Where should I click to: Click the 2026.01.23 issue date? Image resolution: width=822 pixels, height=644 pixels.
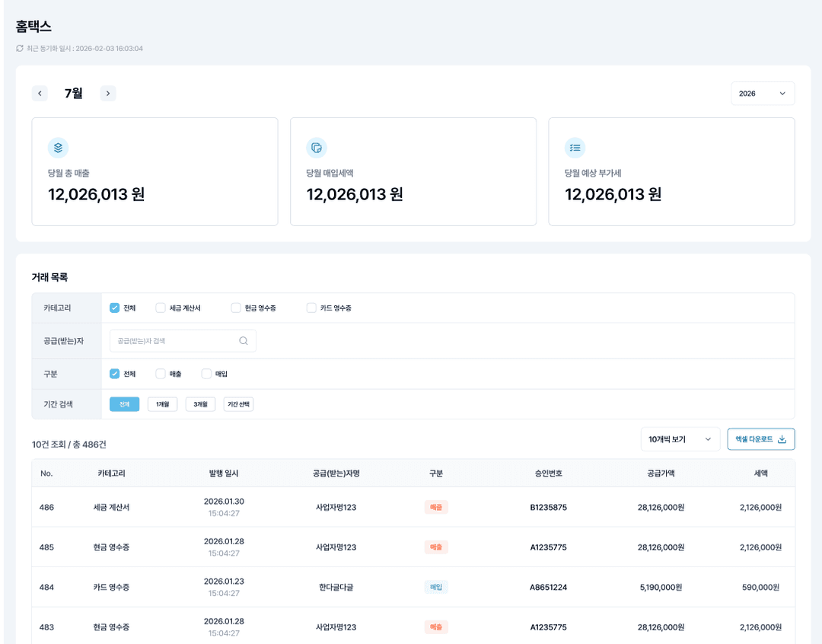(x=224, y=582)
